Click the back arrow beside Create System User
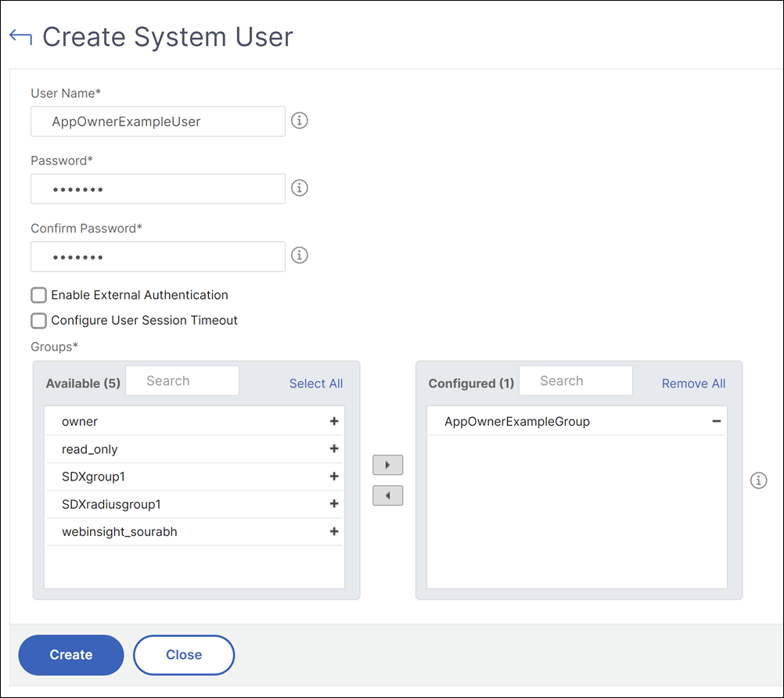 coord(20,37)
